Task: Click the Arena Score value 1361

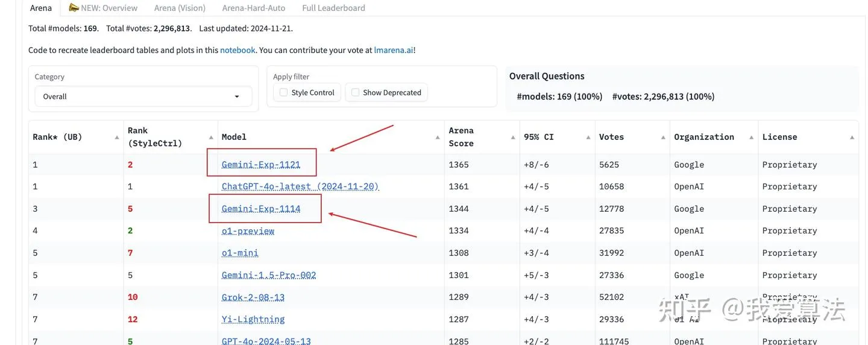Action: [x=459, y=186]
